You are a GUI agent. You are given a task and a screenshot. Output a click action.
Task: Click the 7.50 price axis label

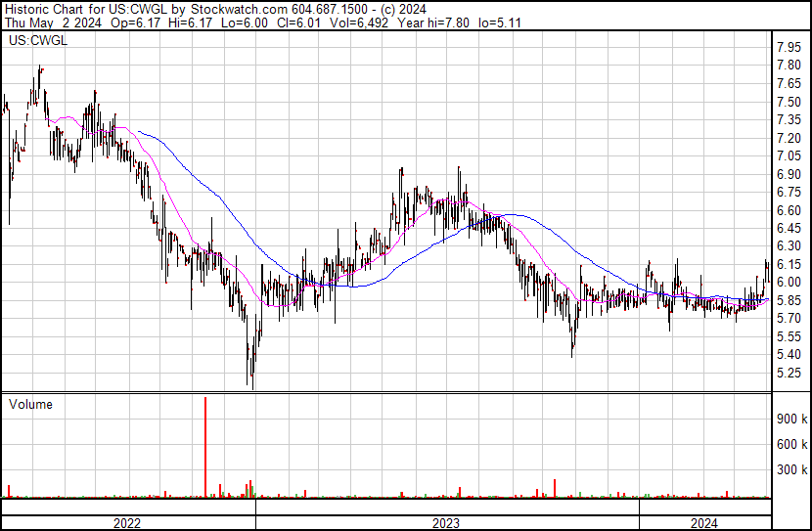point(789,102)
